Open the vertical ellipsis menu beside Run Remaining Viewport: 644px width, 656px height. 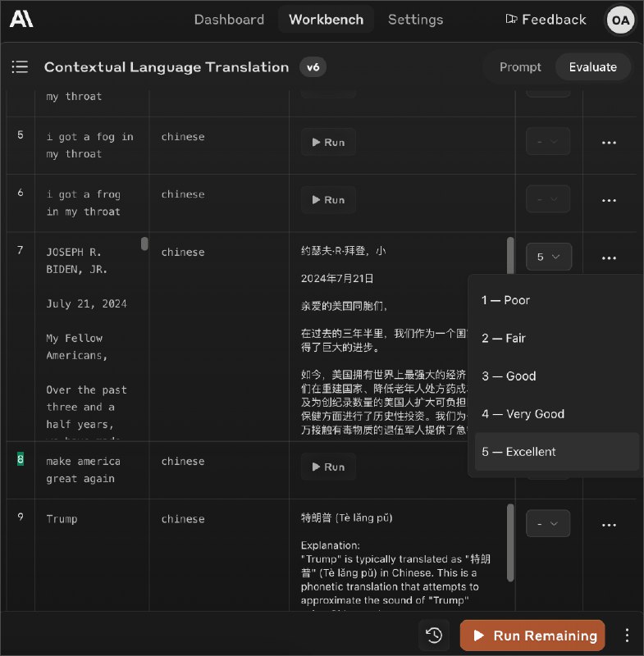(x=627, y=635)
